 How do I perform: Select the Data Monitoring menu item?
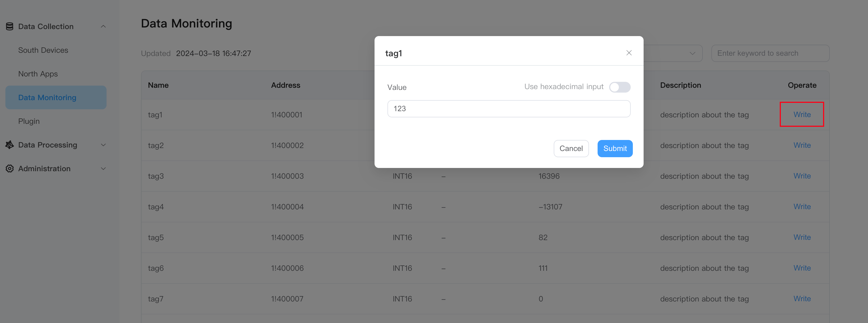coord(47,97)
